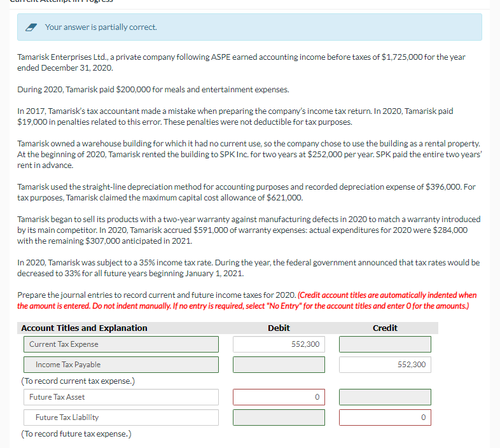Image resolution: width=500 pixels, height=448 pixels.
Task: Click the red 'Credit account titles are automatically indented' instruction
Action: click(x=247, y=300)
